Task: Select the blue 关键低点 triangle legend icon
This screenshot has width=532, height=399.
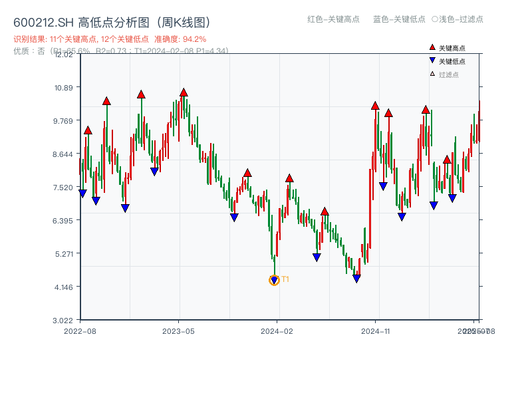Action: (x=432, y=60)
